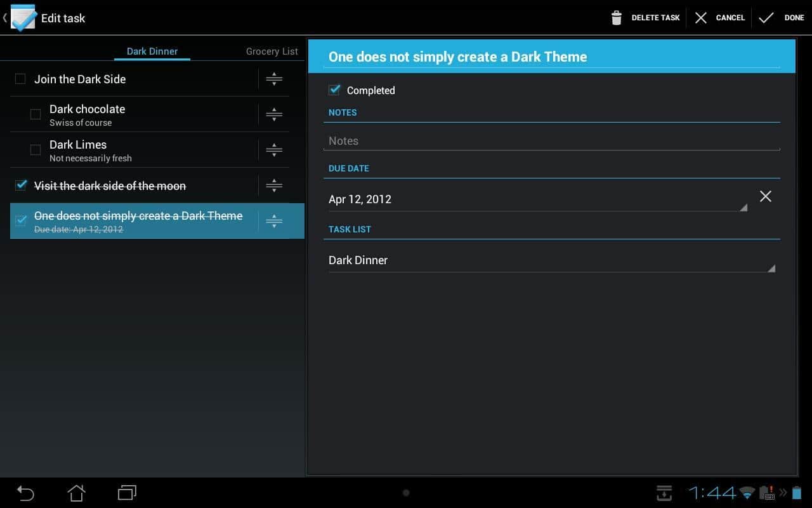
Task: Tap the Android Home icon
Action: [76, 493]
